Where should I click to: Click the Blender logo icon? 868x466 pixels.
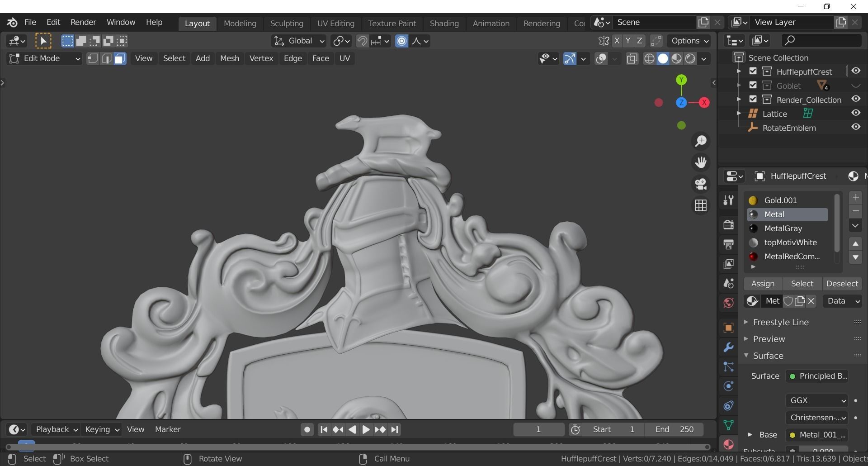[12, 22]
